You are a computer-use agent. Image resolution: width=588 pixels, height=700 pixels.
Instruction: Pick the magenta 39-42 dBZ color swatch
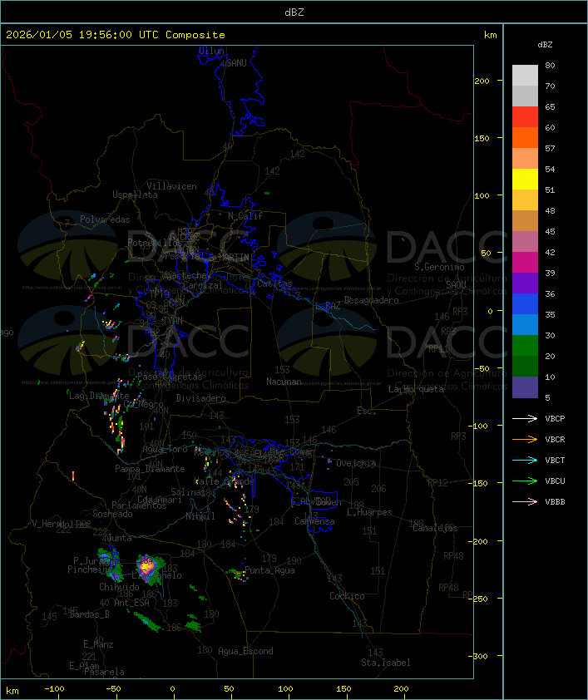point(525,263)
